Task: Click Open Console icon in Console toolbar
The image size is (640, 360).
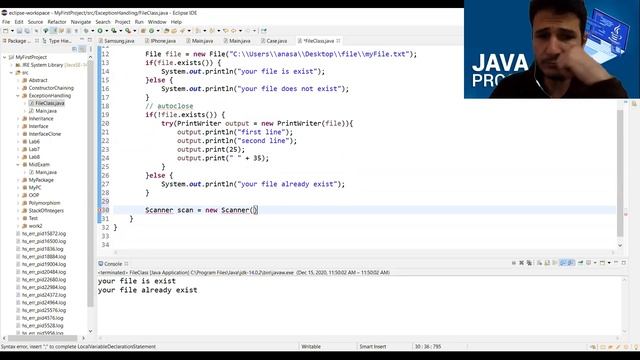Action: point(602,263)
